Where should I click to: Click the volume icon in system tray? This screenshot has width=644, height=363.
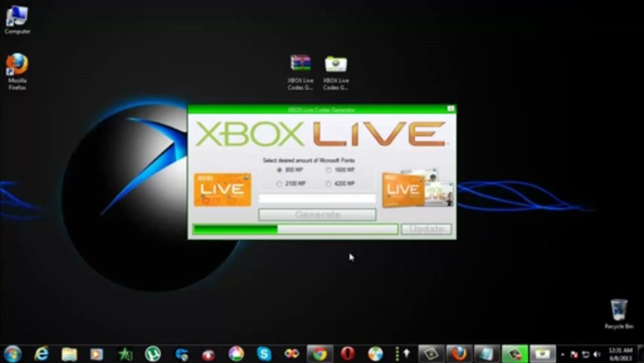click(x=597, y=354)
